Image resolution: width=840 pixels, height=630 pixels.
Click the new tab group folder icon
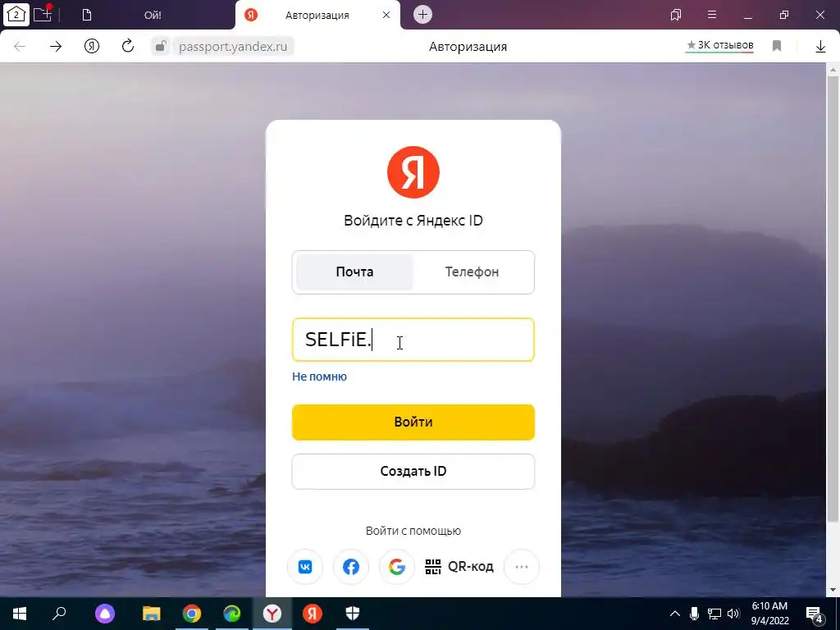click(43, 14)
